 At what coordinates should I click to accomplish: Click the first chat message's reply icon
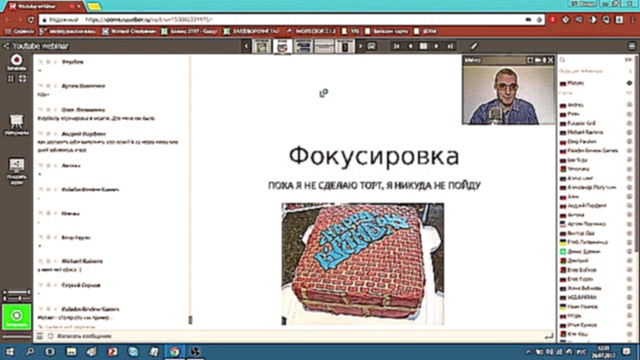pyautogui.click(x=40, y=62)
